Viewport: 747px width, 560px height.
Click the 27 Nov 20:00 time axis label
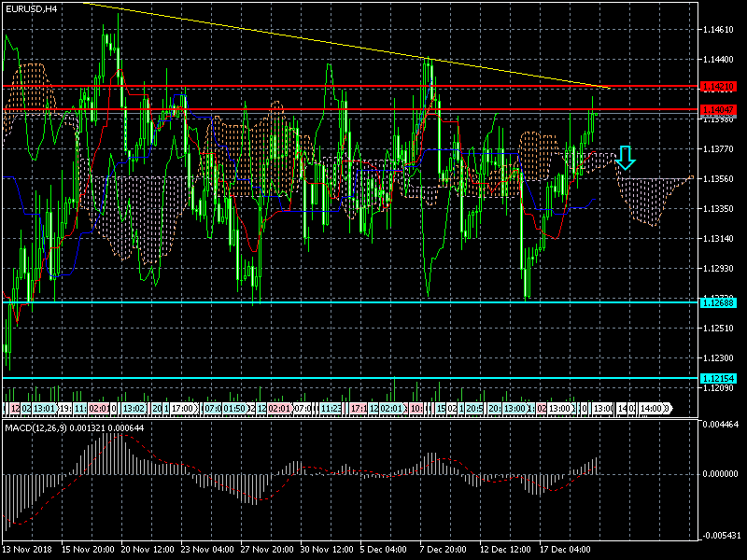point(267,550)
